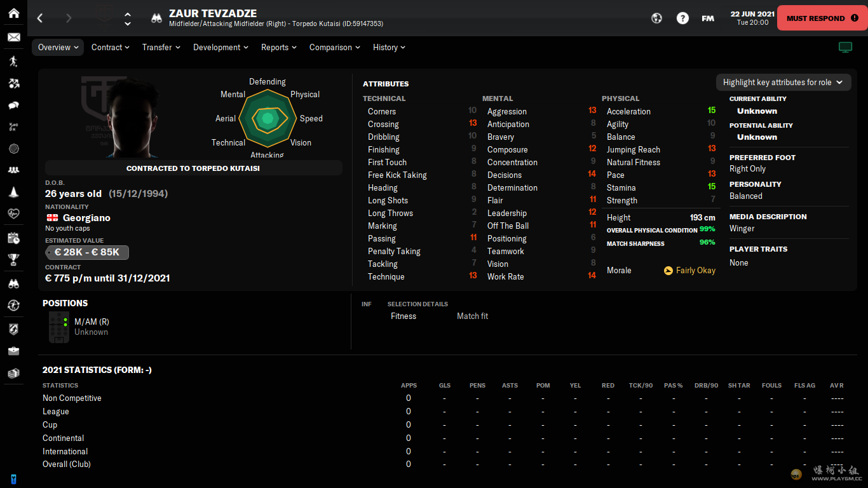Open 'Highlight key attributes for role' dropdown
Viewport: 868px width, 488px height.
[783, 83]
